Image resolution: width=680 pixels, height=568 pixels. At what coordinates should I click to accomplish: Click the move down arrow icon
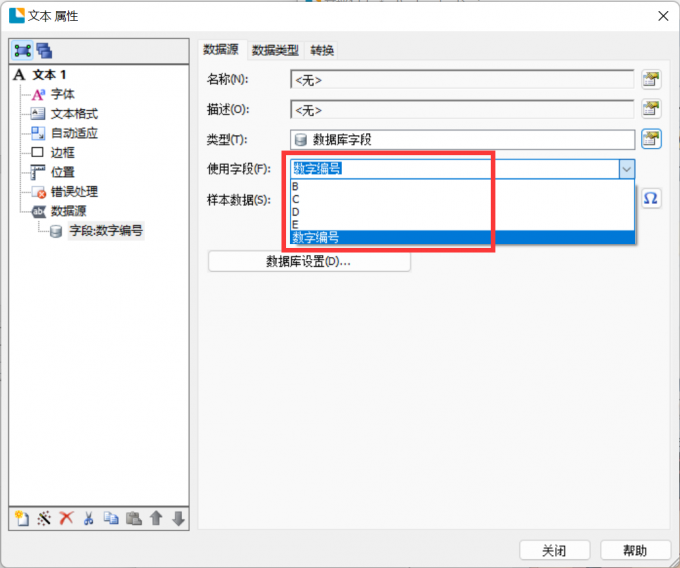(x=178, y=518)
